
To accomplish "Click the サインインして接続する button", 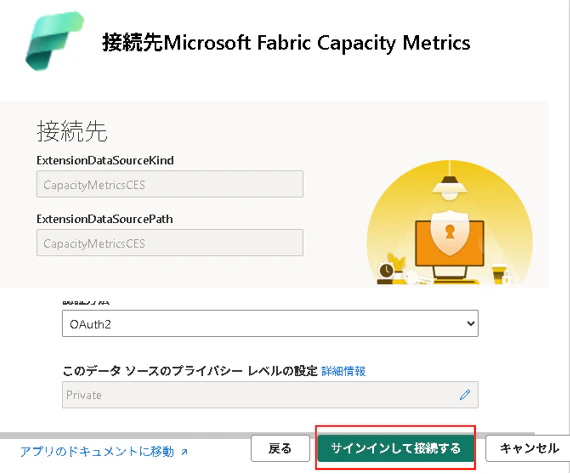I will pyautogui.click(x=396, y=448).
